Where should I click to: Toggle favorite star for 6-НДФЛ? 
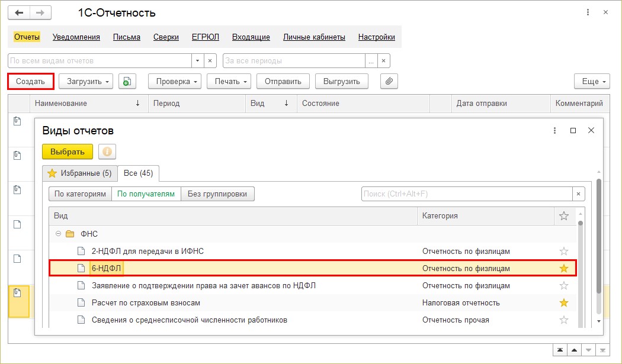pyautogui.click(x=564, y=269)
